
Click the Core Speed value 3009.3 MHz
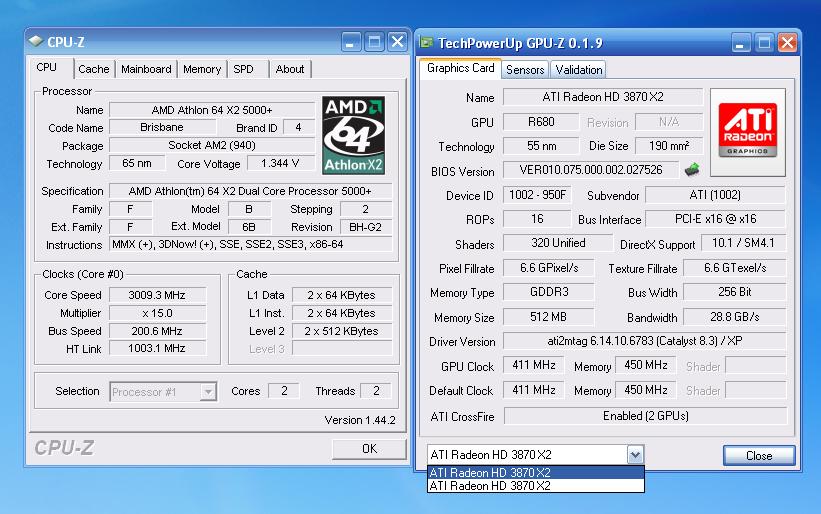click(157, 295)
